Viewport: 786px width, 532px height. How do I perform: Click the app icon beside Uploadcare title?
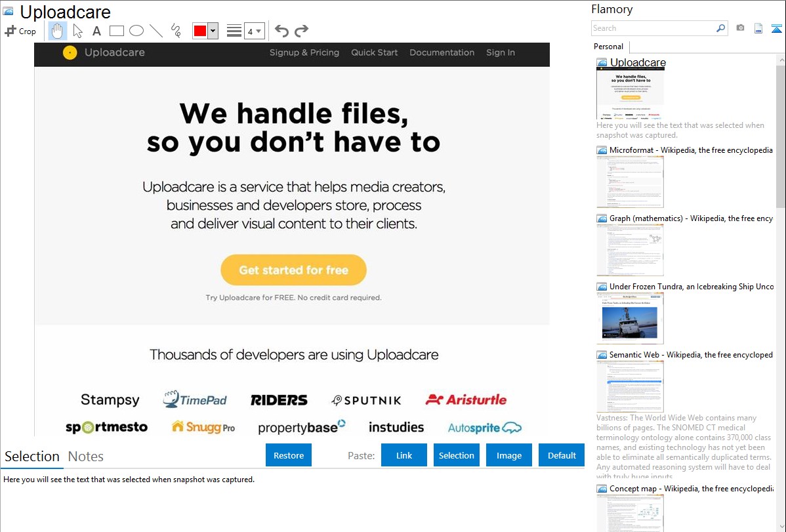[8, 12]
